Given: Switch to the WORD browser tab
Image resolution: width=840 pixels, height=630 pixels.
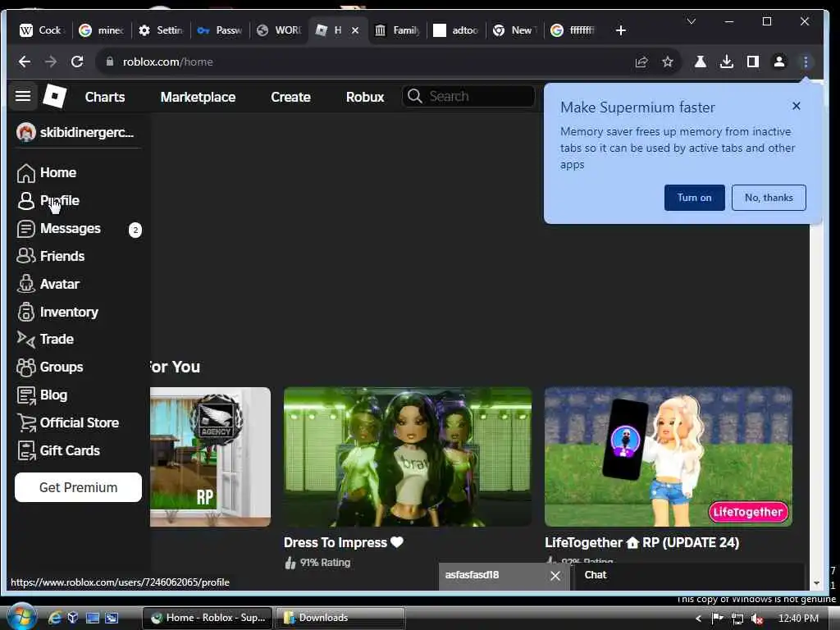Looking at the screenshot, I should (279, 30).
